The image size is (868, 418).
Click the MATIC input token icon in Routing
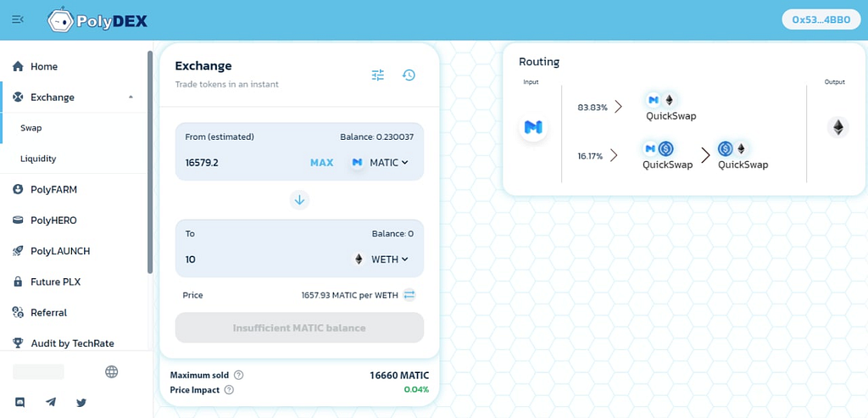coord(533,127)
